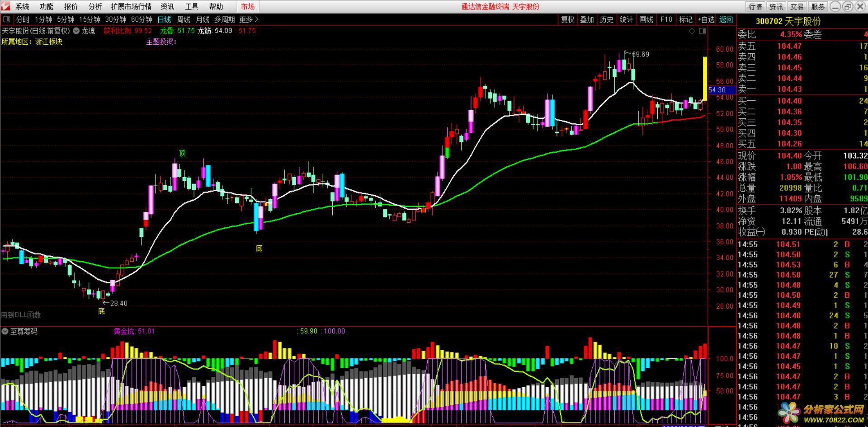Click the 标记 mark button
Image resolution: width=868 pixels, height=427 pixels.
click(x=685, y=19)
